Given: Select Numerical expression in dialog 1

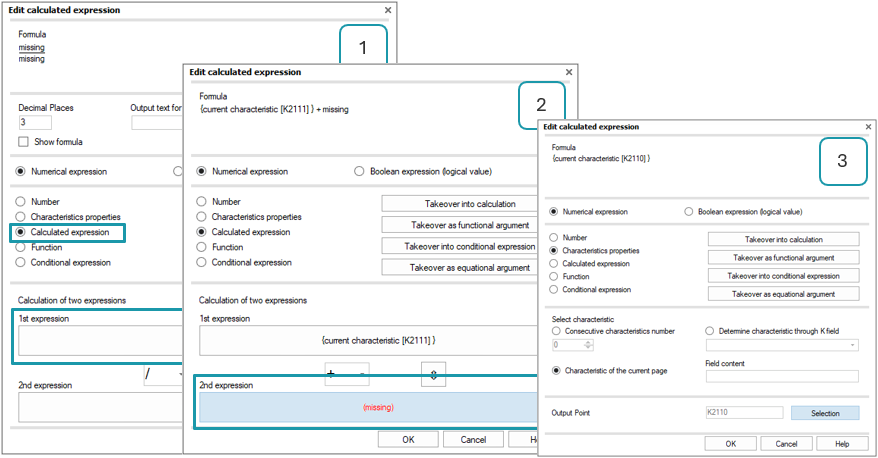Looking at the screenshot, I should (x=20, y=171).
